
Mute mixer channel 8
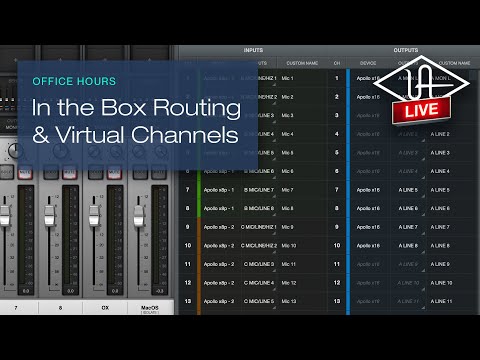pos(69,173)
